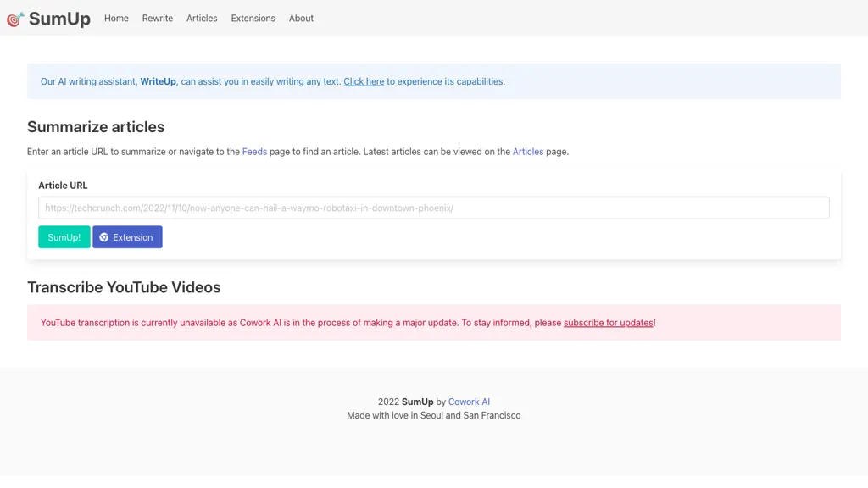Open the Cowork AI footer link
Viewport: 868px width, 488px height.
pyautogui.click(x=469, y=402)
